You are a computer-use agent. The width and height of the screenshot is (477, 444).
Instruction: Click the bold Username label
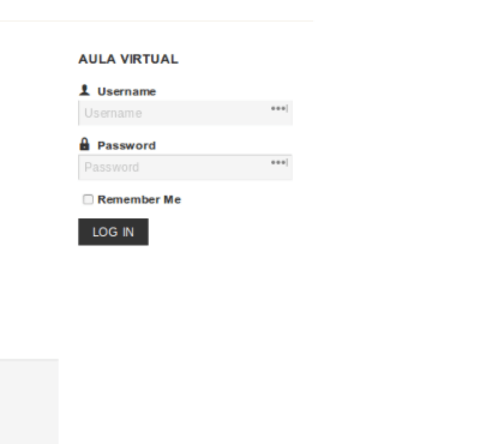126,91
